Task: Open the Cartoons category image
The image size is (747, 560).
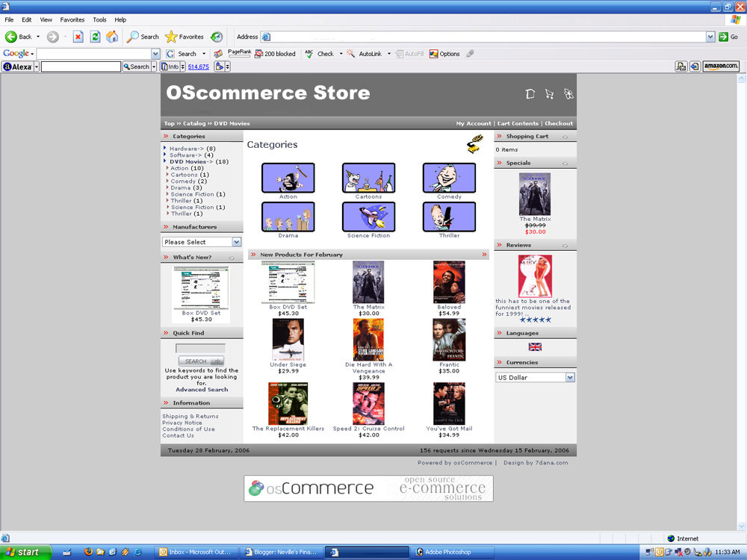Action: 368,178
